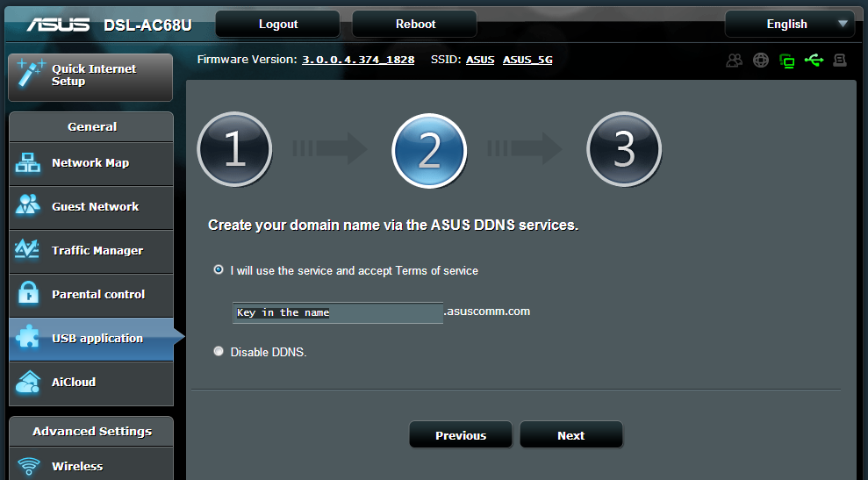Screen dimensions: 868x480
Task: Click the ASUS_5G SSID link
Action: click(x=527, y=60)
